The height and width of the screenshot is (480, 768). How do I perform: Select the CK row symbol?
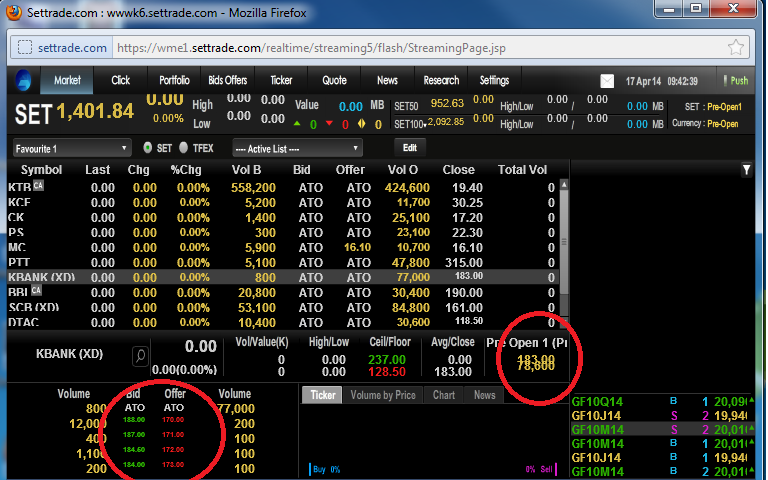tap(16, 217)
